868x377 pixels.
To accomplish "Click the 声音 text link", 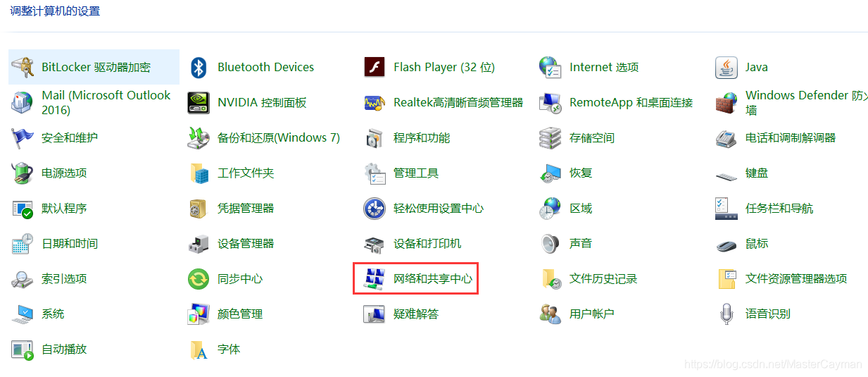I will pos(581,244).
